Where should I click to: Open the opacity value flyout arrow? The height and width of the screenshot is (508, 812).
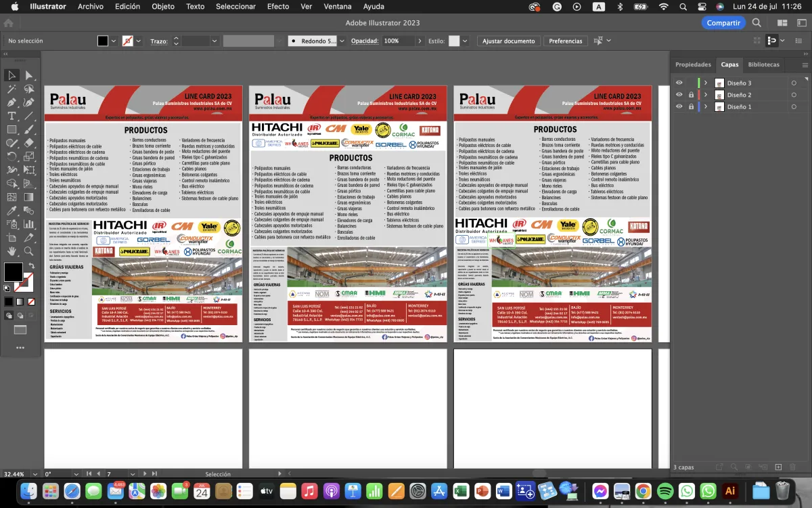coord(420,41)
